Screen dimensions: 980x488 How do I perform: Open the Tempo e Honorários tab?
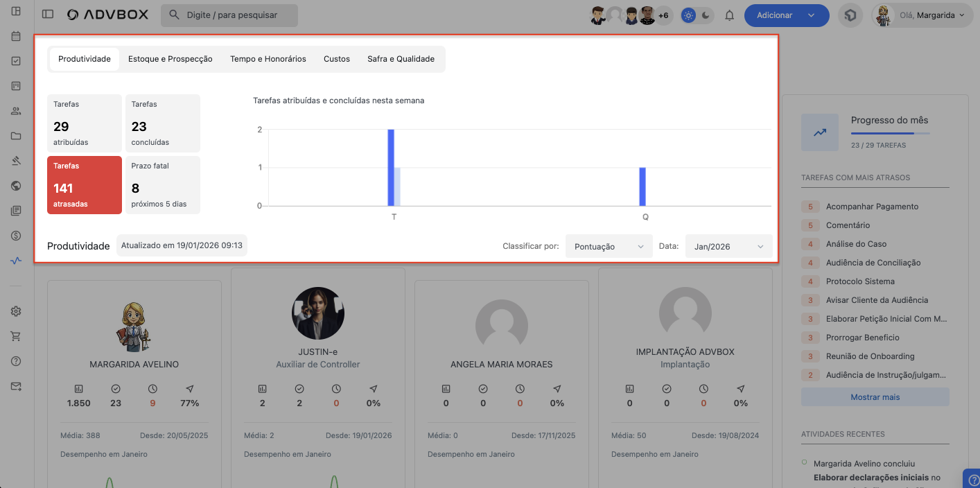268,59
